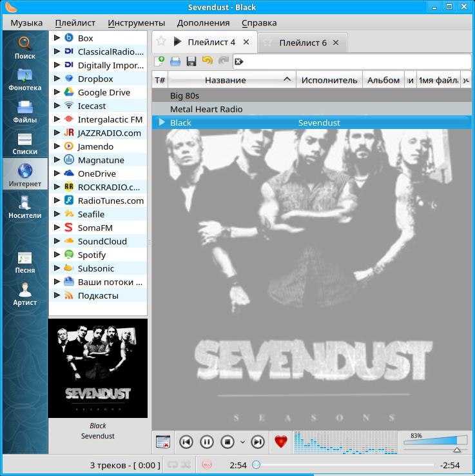Screen dimensions: 475x476
Task: Open the Фонотека library sidebar tab
Action: pos(25,80)
